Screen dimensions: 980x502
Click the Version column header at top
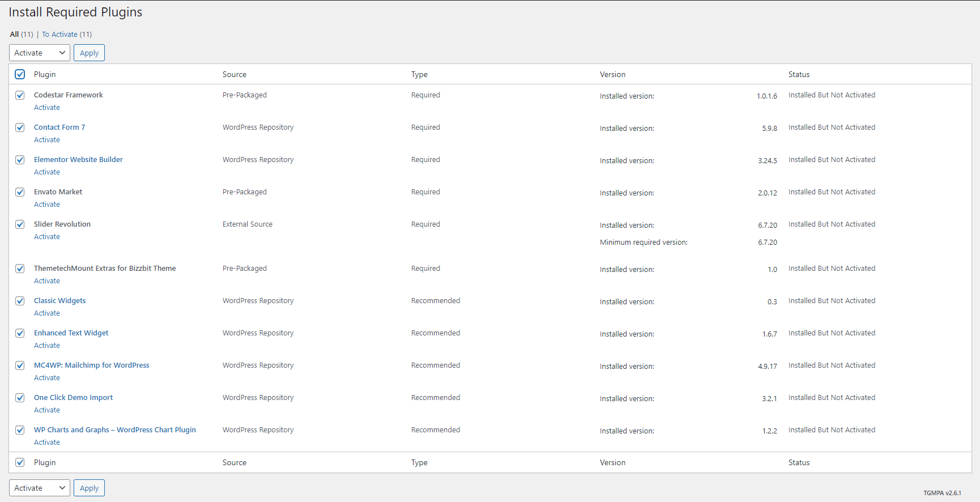click(x=613, y=74)
